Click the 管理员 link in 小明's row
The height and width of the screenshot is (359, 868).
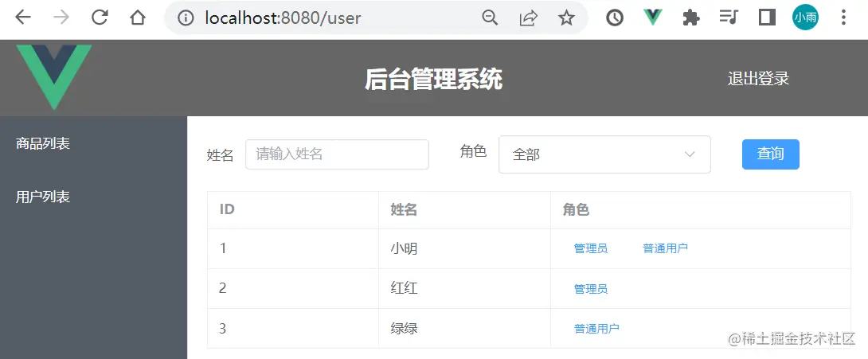(591, 248)
